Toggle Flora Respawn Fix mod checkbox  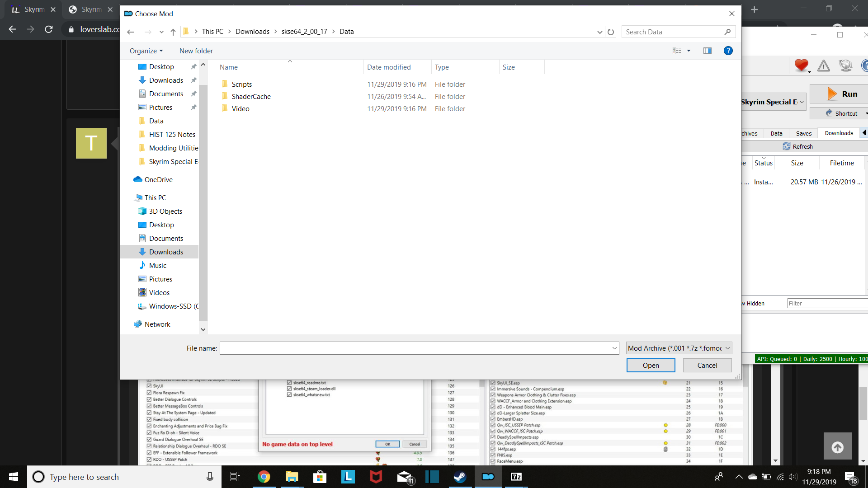pos(149,393)
